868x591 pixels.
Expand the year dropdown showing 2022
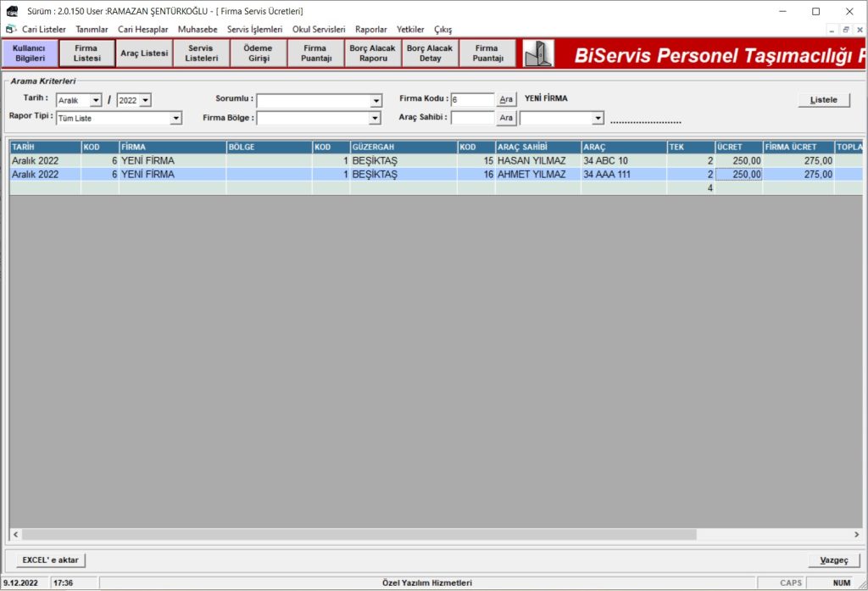coord(145,100)
